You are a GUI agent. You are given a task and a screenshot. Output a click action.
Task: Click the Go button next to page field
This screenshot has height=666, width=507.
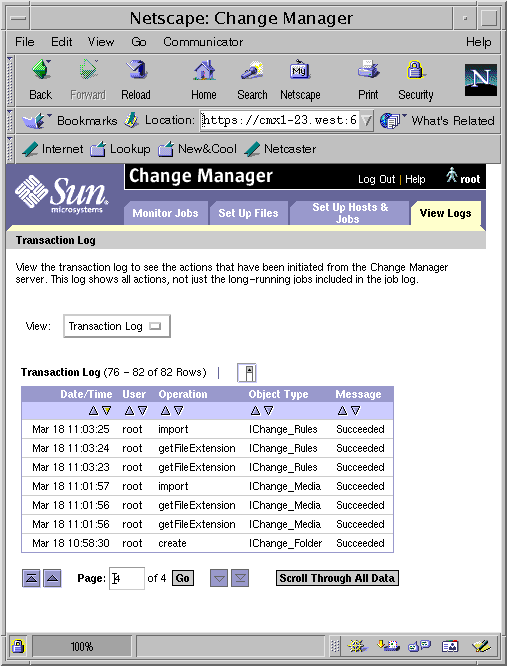click(183, 578)
